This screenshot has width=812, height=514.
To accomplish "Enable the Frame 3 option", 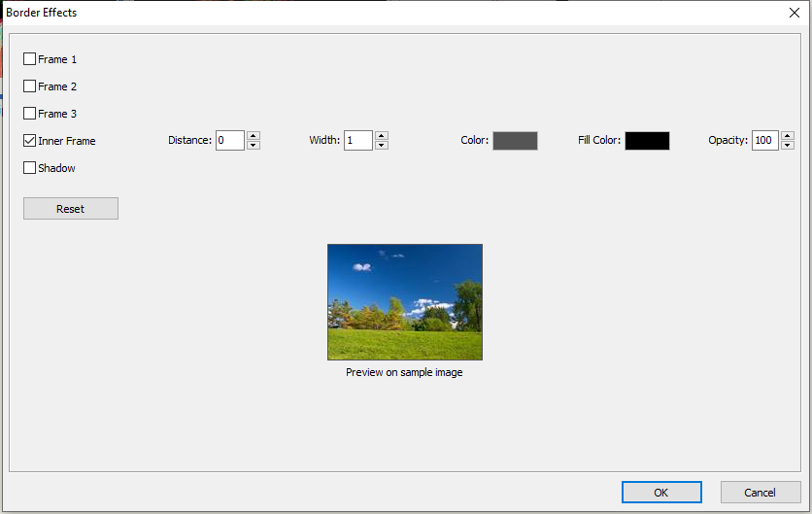I will click(x=30, y=114).
